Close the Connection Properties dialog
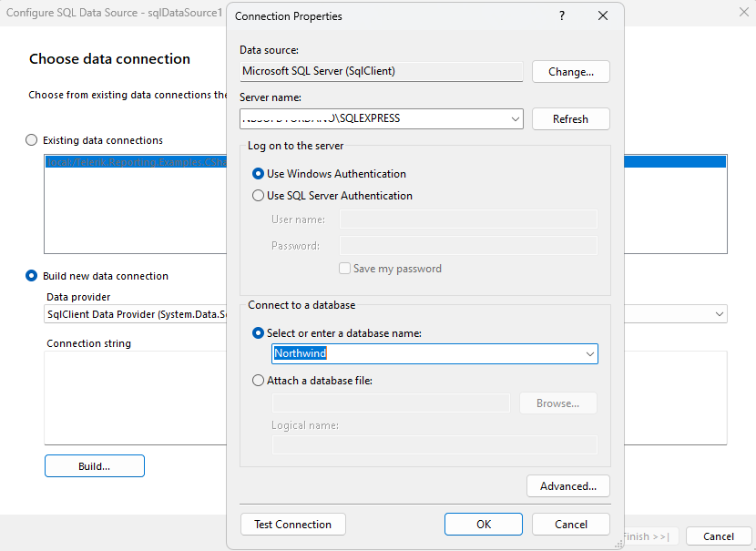The width and height of the screenshot is (756, 551). pos(603,16)
